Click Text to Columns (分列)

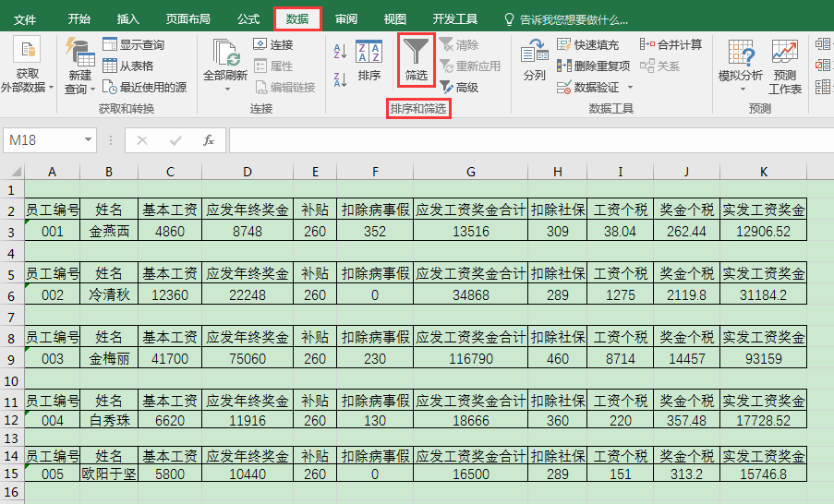(535, 60)
